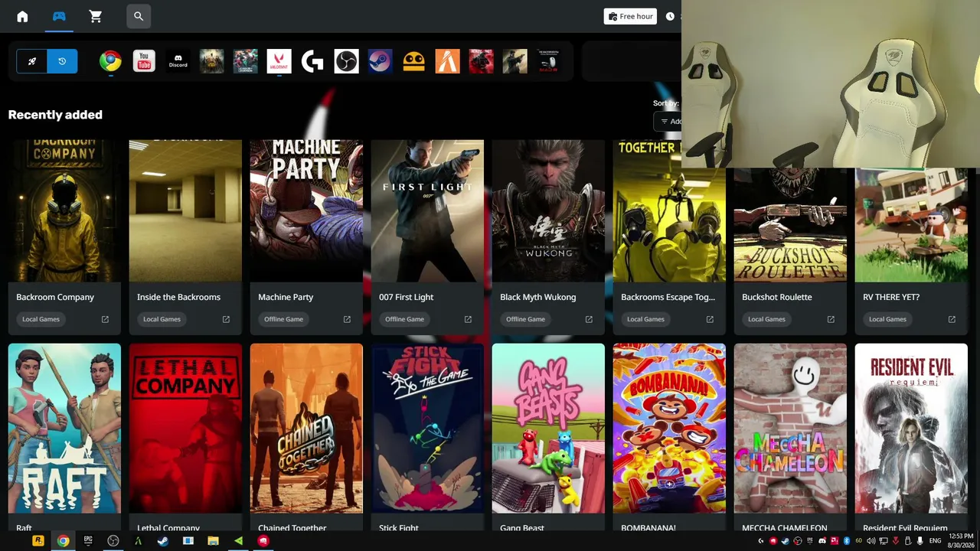Click the ENG language indicator
This screenshot has height=551, width=980.
click(935, 541)
